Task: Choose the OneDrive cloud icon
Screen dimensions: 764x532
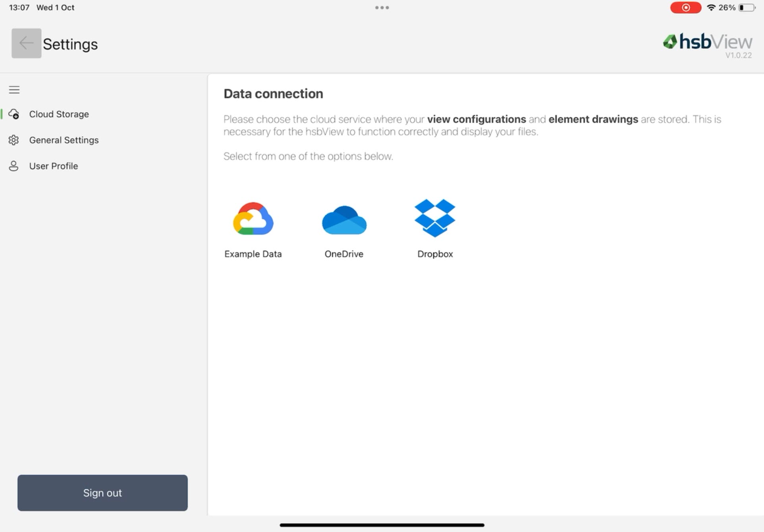Action: point(344,220)
